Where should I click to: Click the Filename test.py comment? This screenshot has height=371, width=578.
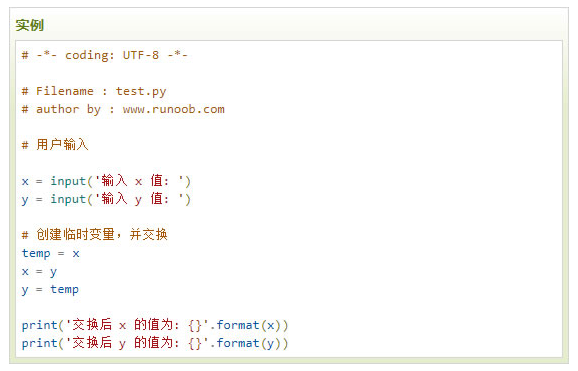tap(94, 91)
